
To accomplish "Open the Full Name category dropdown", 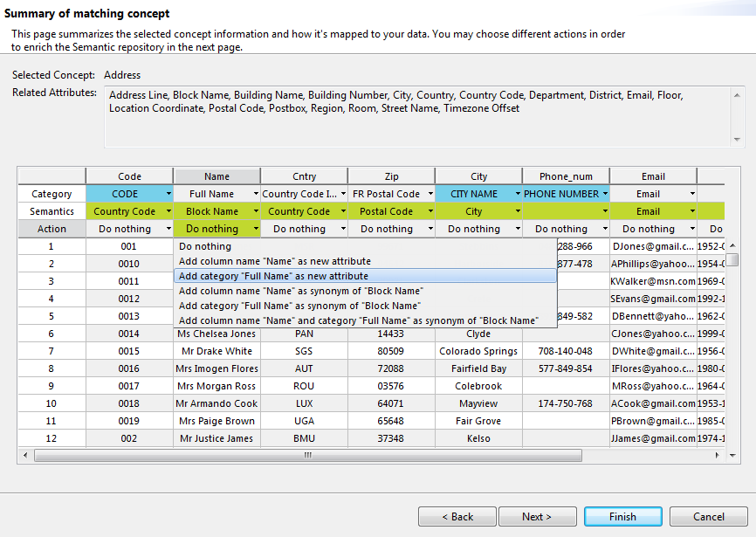I will click(x=253, y=193).
